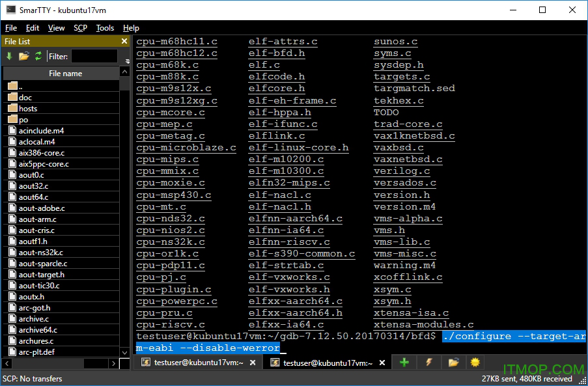Select the archive.c file in list
Viewport: 588px width, 386px height.
(x=33, y=319)
